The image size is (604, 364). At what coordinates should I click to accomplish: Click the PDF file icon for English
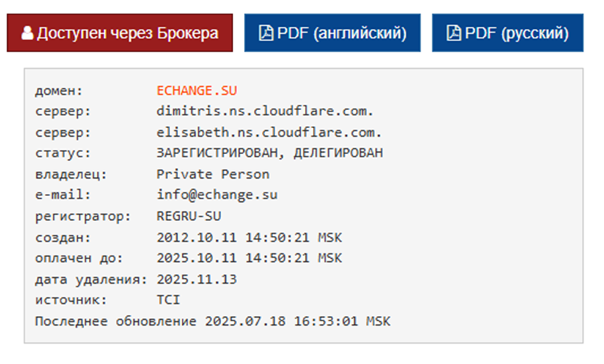pyautogui.click(x=266, y=33)
